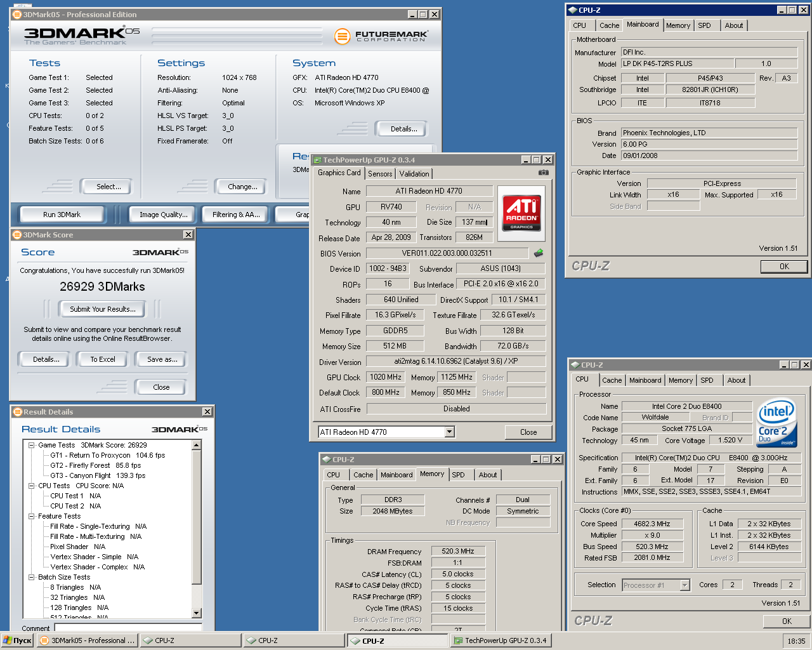Click the To Excel button
The height and width of the screenshot is (650, 812).
pyautogui.click(x=103, y=359)
